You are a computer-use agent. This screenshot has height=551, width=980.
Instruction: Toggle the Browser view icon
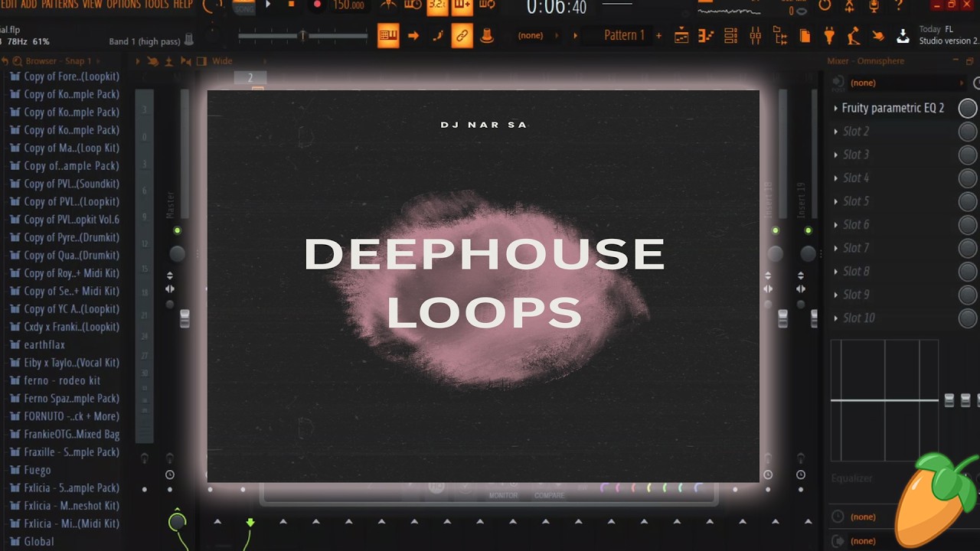(780, 35)
